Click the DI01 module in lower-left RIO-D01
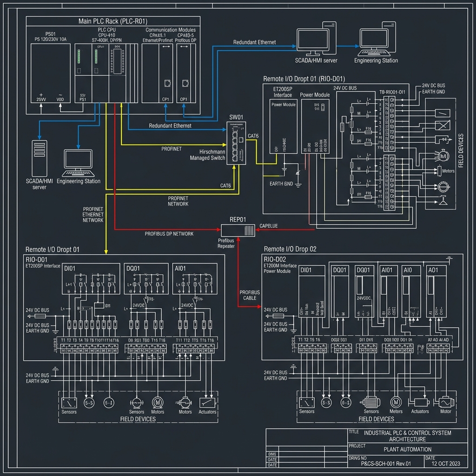Screen dimensions: 476x476 91,279
